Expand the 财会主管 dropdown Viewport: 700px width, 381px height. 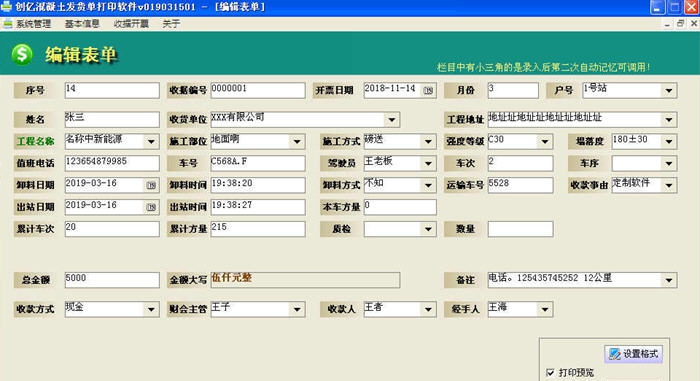297,309
